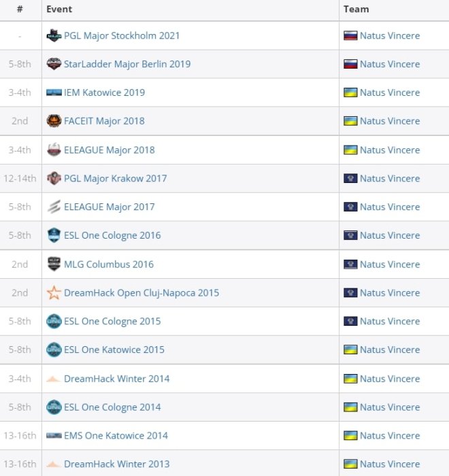This screenshot has height=476, width=449.
Task: Click the StarLadder Major Berlin 2019 logo icon
Action: coord(54,64)
